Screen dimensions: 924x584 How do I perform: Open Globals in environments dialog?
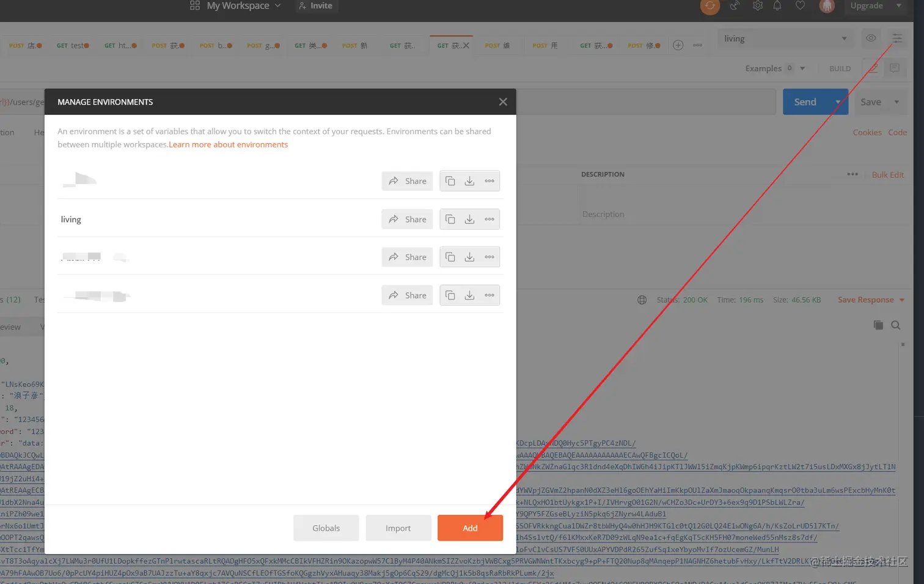click(326, 528)
